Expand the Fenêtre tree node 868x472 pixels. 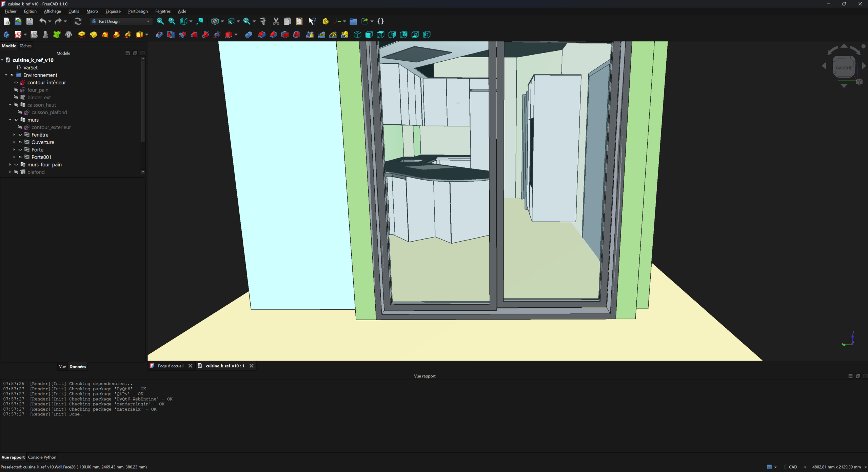click(x=14, y=135)
